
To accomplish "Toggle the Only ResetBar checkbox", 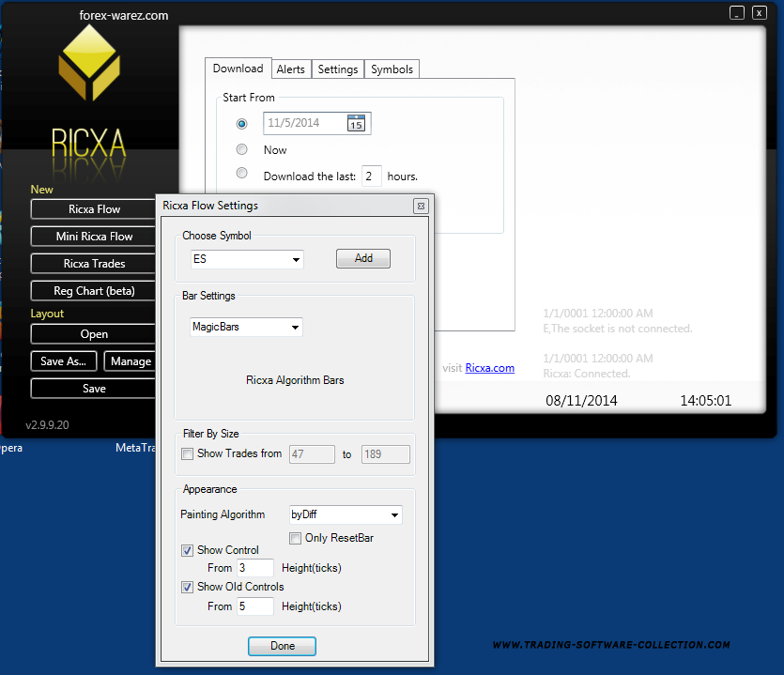I will 296,538.
